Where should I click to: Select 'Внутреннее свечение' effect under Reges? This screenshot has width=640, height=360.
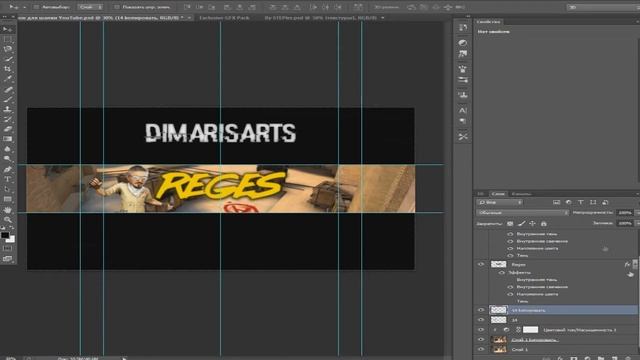click(542, 287)
